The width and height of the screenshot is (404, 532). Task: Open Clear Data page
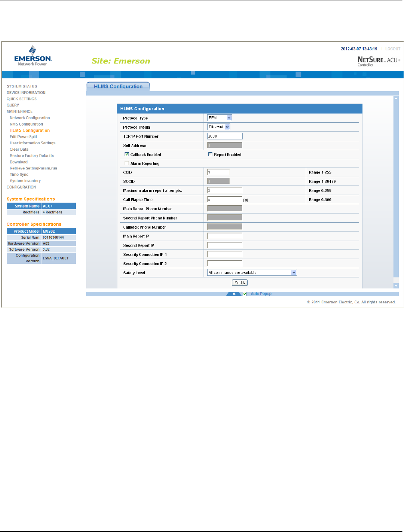click(19, 149)
